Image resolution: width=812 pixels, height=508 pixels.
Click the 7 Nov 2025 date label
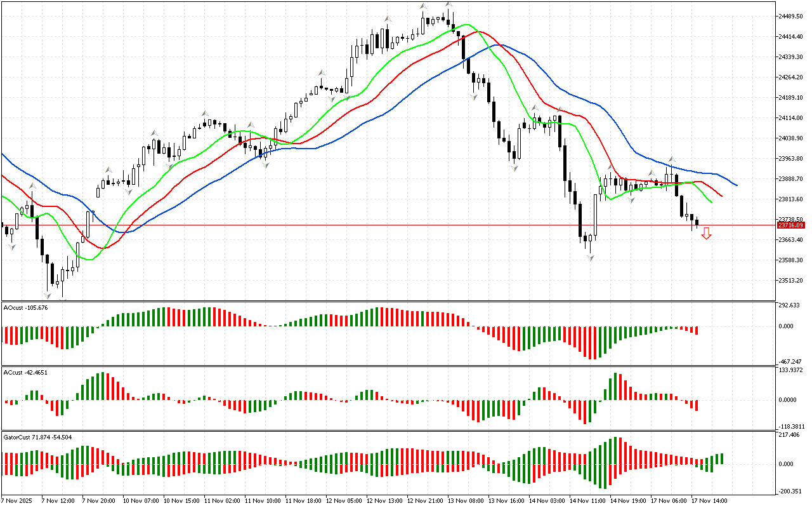pyautogui.click(x=16, y=500)
